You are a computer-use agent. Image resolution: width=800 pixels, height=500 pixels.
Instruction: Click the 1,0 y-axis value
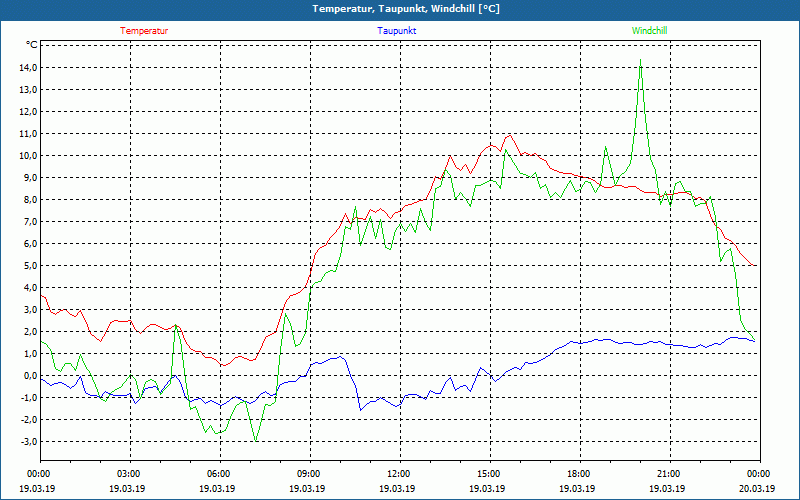tap(30, 353)
